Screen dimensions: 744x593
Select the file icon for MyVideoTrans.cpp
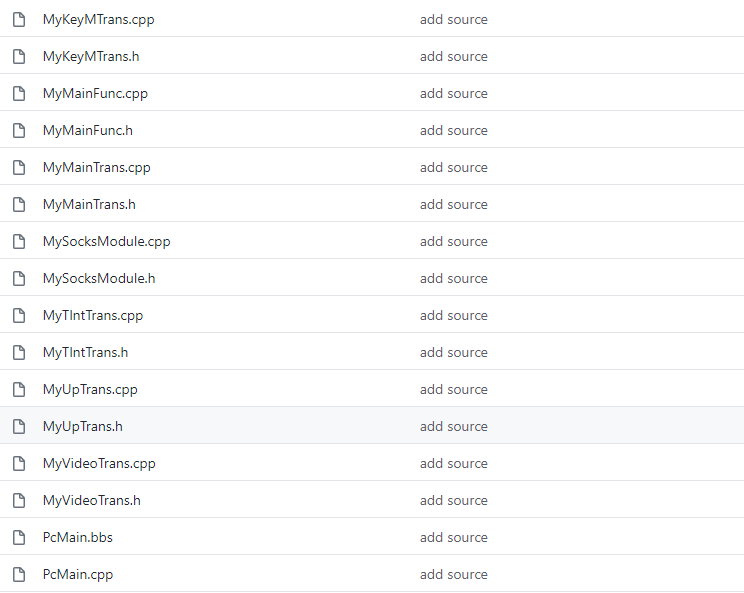[18, 464]
